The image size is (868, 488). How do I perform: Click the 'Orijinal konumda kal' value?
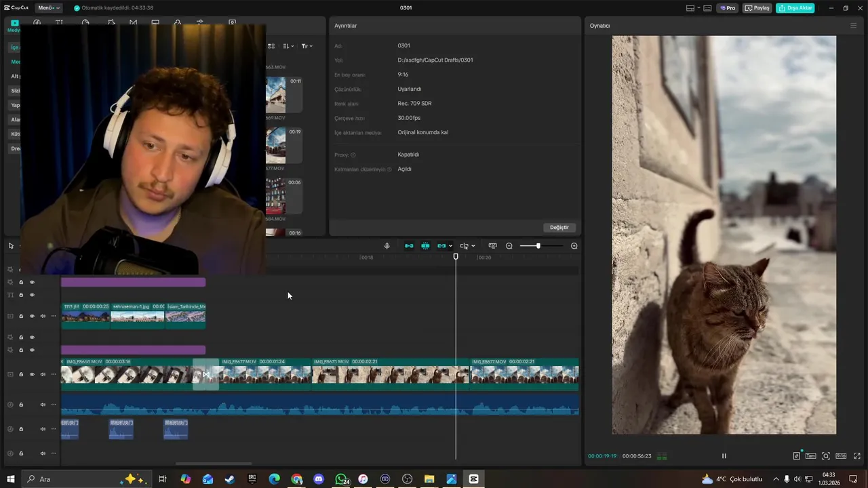point(423,133)
